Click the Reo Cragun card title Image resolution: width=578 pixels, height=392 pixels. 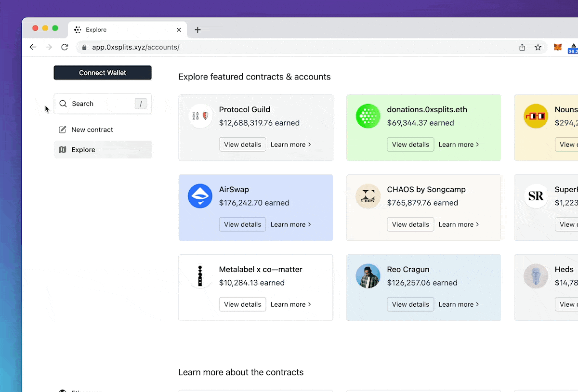tap(408, 269)
